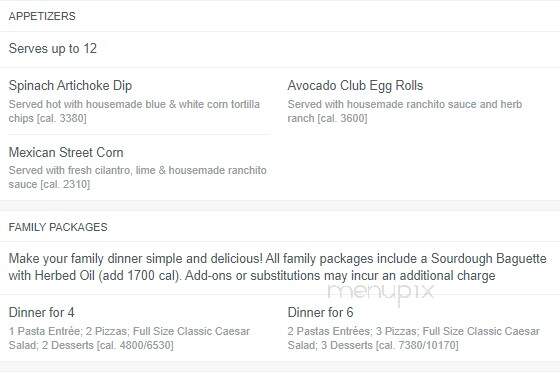Select the Serves up to 12 note

pos(52,49)
